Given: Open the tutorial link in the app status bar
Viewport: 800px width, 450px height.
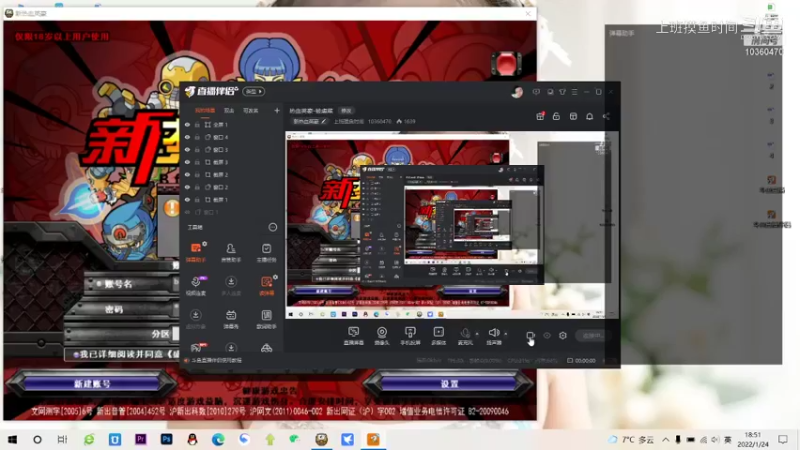Looking at the screenshot, I should (x=214, y=360).
